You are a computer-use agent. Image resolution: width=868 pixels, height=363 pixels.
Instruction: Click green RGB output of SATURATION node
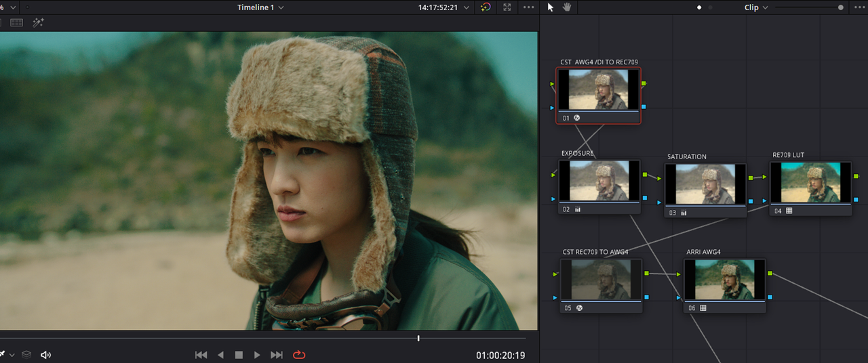click(750, 178)
